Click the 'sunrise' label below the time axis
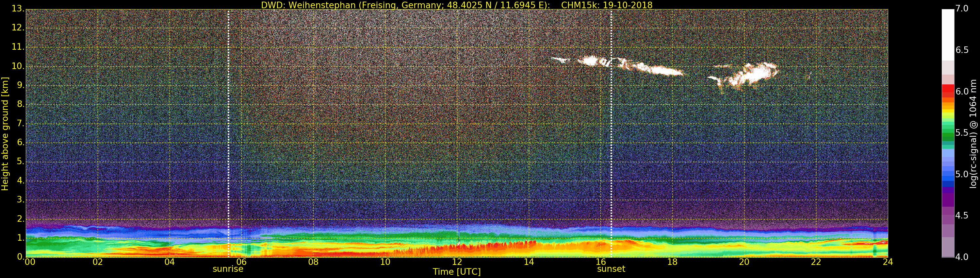 click(228, 269)
